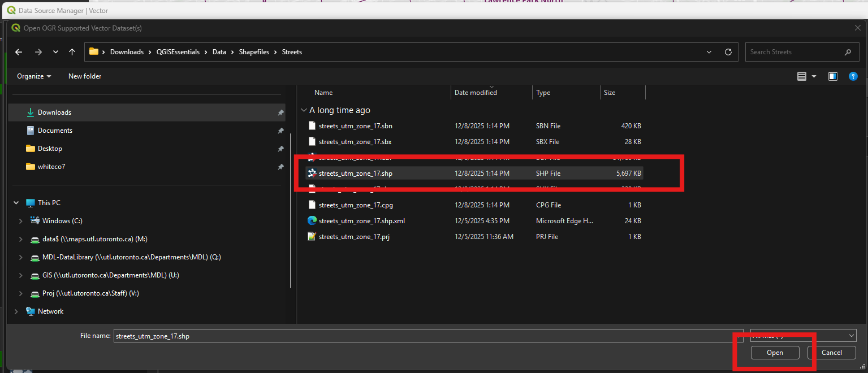
Task: Create a New folder
Action: (x=85, y=76)
